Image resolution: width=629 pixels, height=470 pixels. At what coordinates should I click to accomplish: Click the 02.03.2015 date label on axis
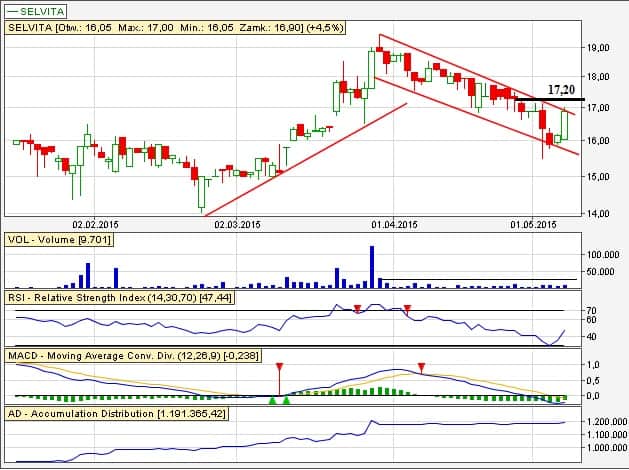pyautogui.click(x=237, y=224)
